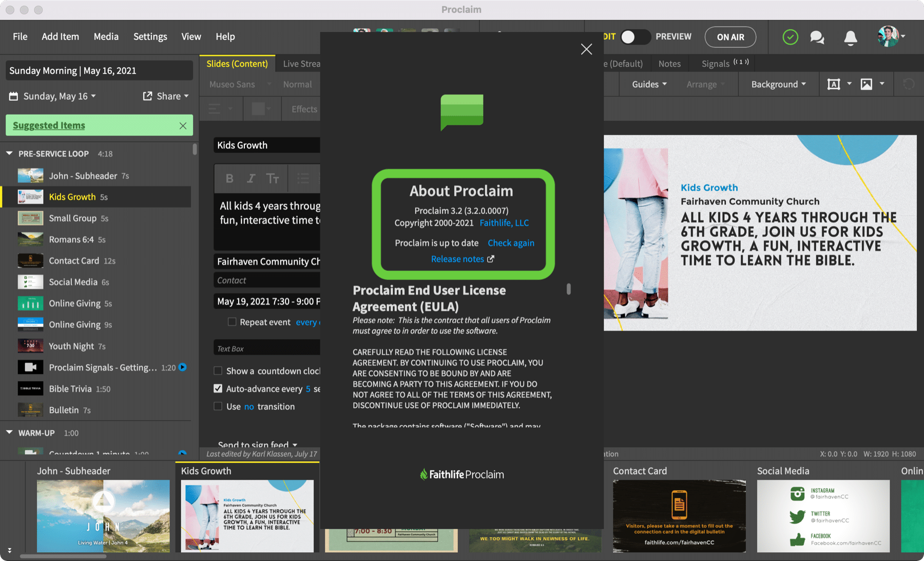Click the text box tool icon
The image size is (924, 561).
(x=834, y=84)
